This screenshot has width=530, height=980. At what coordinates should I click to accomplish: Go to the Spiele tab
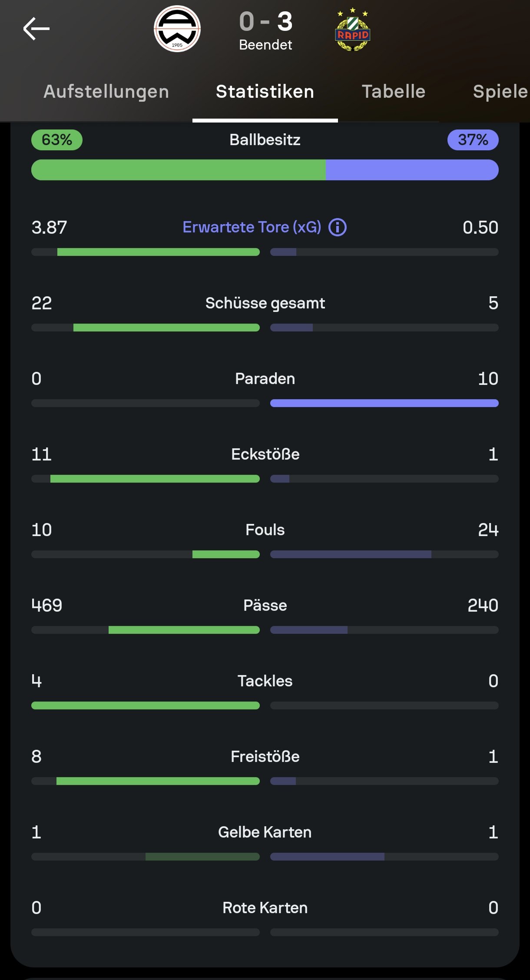(500, 92)
